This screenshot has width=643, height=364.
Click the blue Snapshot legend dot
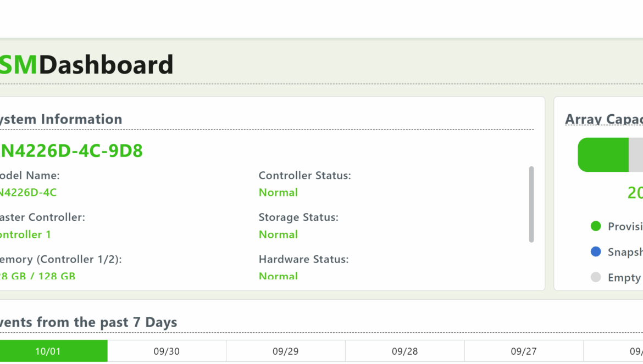pos(596,252)
